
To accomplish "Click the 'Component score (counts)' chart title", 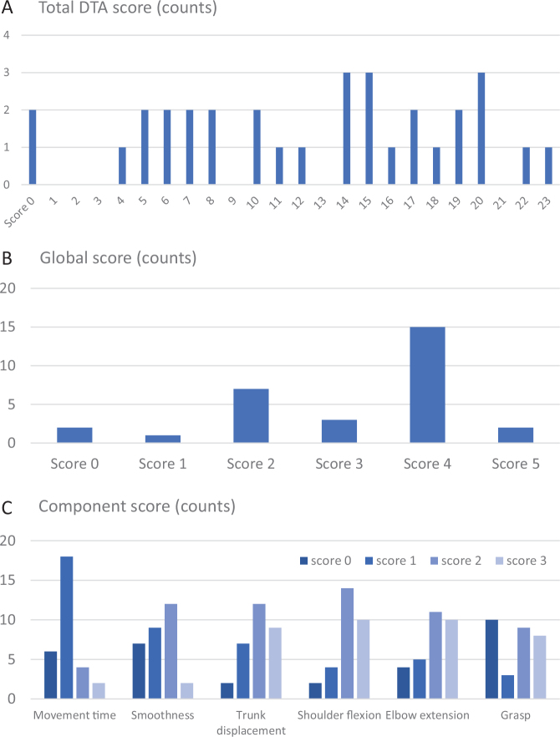I will coord(136,506).
